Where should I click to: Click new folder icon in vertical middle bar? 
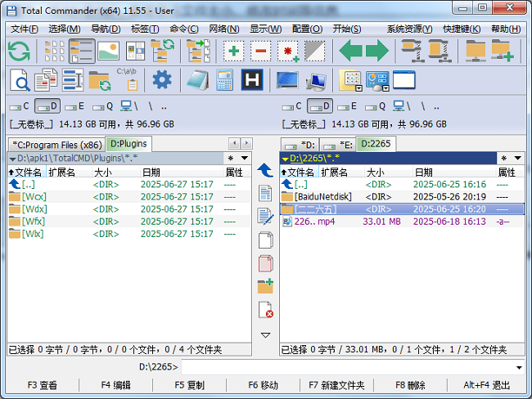(x=265, y=286)
